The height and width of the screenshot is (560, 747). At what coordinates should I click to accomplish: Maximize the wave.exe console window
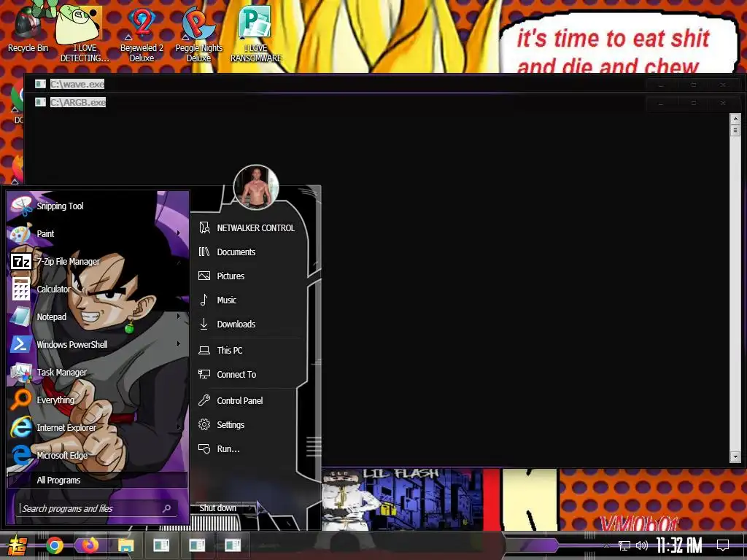click(694, 85)
